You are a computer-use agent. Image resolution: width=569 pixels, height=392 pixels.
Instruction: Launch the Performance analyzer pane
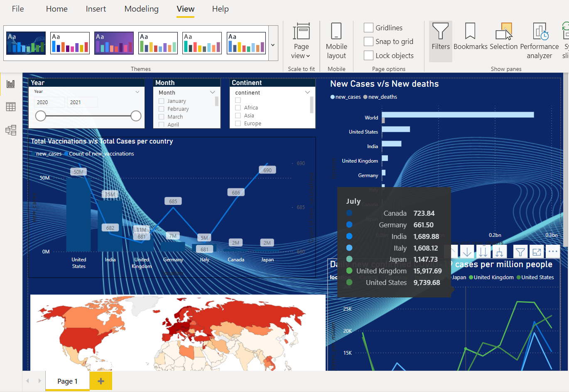click(539, 39)
